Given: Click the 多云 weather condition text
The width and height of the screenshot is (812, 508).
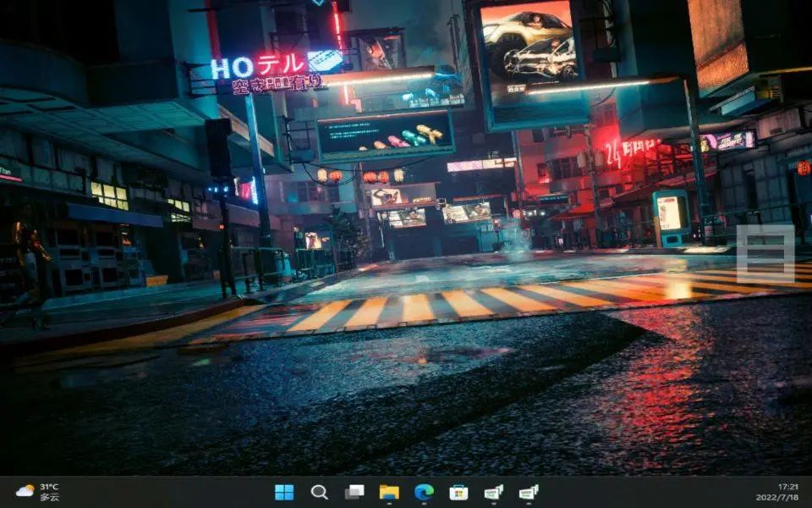Looking at the screenshot, I should click(x=49, y=497).
